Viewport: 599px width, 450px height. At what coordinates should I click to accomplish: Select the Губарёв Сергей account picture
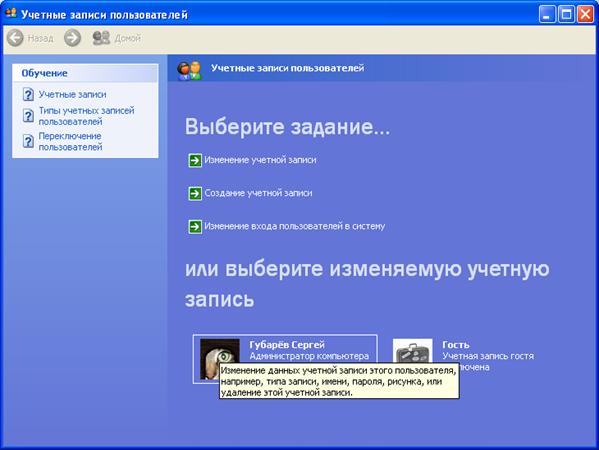pos(220,359)
